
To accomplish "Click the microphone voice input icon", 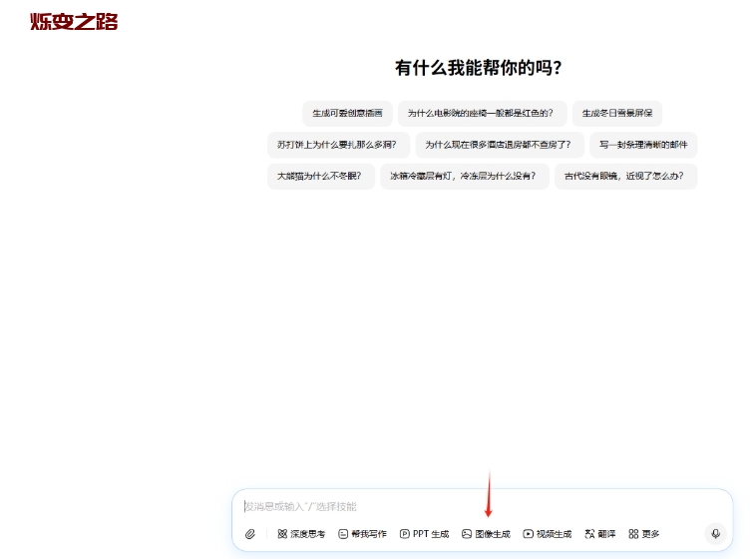I will (715, 534).
